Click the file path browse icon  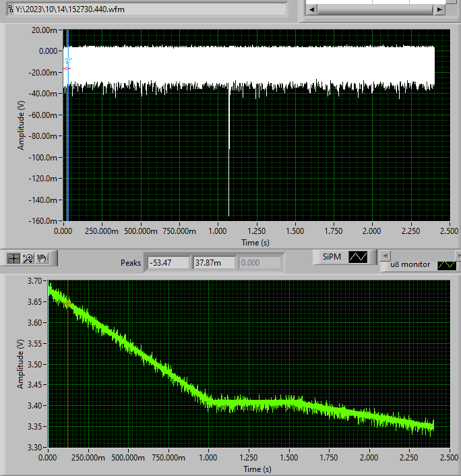click(9, 10)
